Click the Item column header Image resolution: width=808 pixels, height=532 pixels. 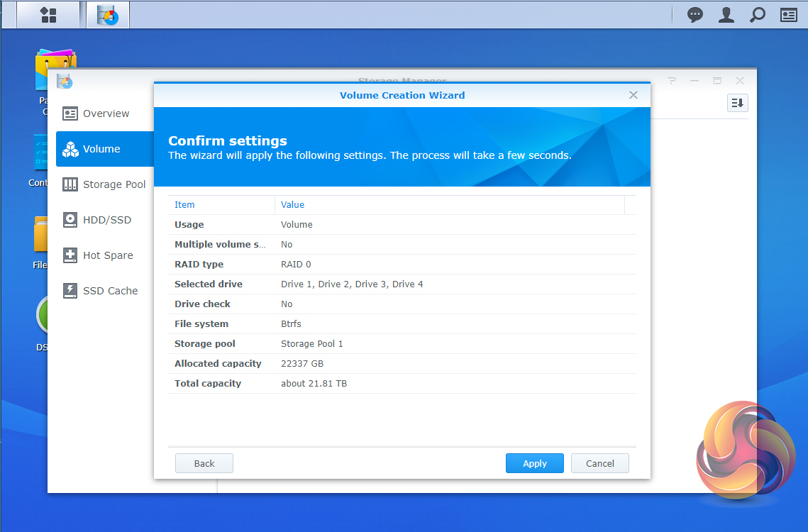tap(221, 205)
